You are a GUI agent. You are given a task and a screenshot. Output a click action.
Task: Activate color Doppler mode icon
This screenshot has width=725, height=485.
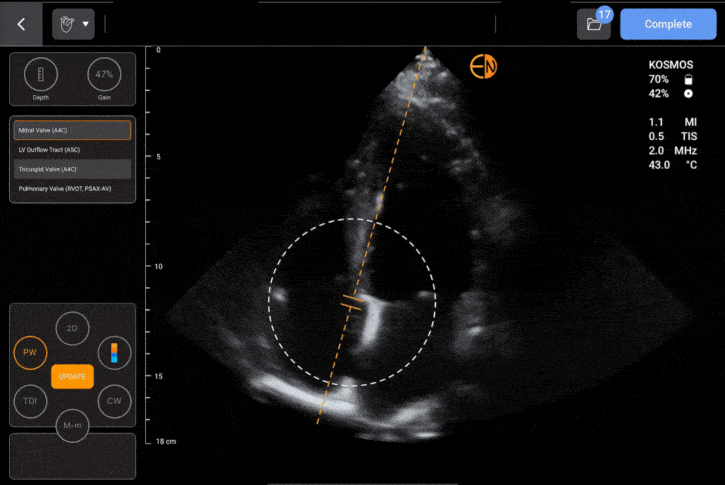(x=113, y=352)
